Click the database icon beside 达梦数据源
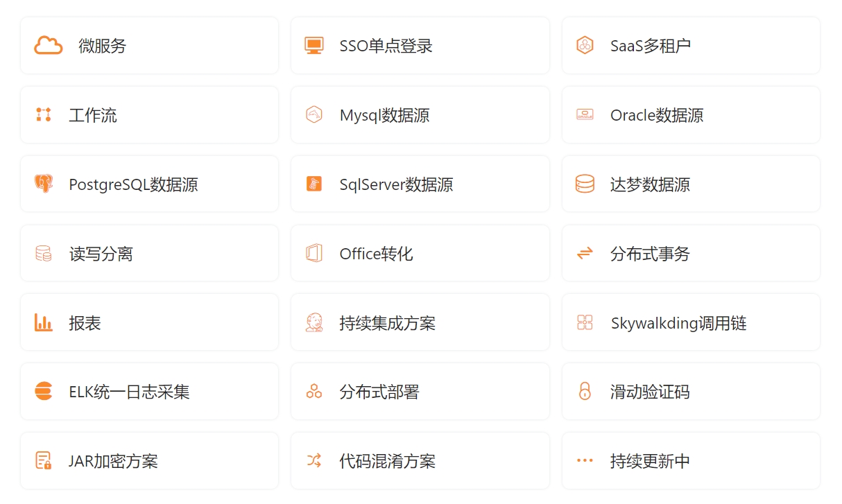Image resolution: width=842 pixels, height=504 pixels. coord(585,184)
